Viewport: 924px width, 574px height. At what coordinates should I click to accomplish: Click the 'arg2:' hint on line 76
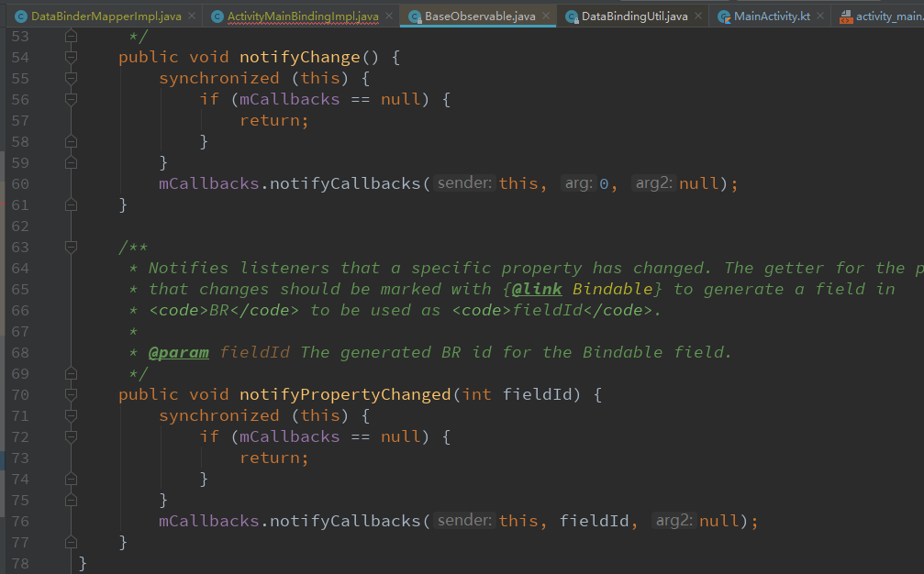[x=674, y=521]
